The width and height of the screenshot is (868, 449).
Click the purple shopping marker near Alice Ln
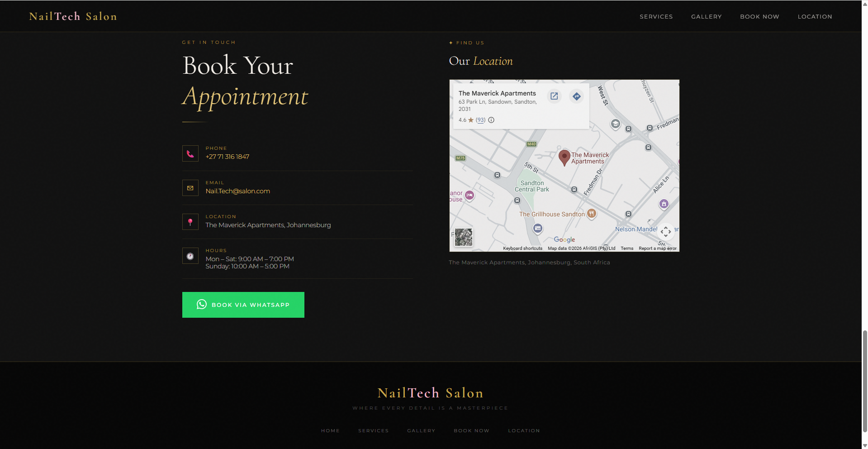point(664,204)
